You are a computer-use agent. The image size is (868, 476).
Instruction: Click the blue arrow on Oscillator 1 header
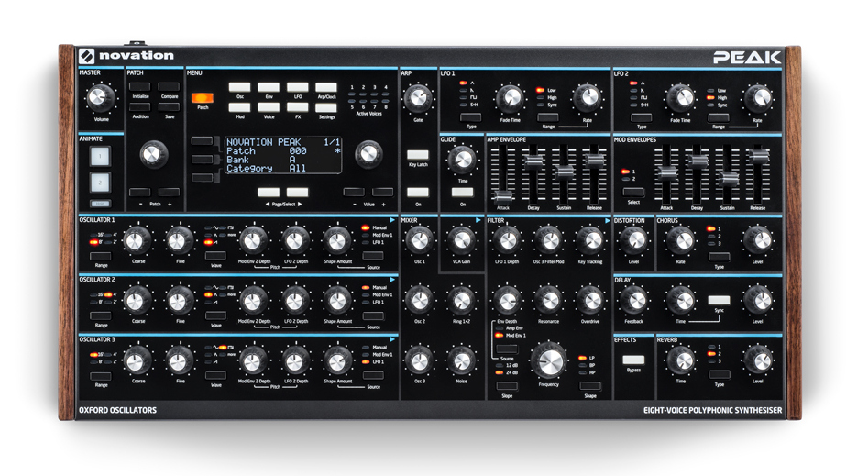393,220
